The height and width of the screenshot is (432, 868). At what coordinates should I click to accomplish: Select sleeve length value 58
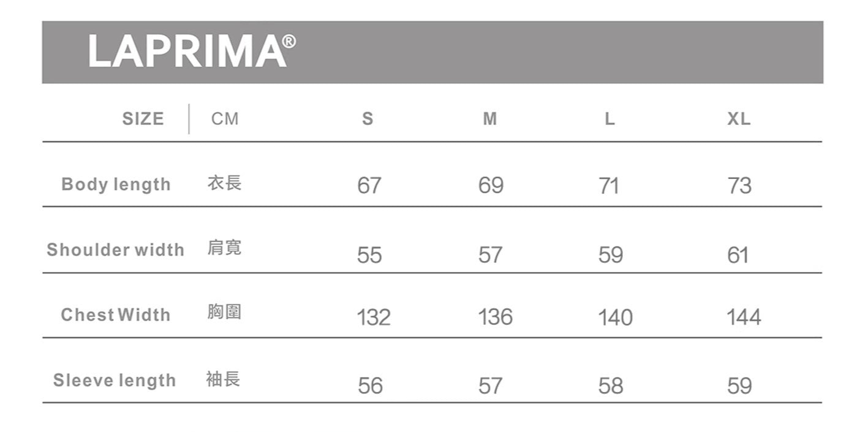tap(611, 385)
